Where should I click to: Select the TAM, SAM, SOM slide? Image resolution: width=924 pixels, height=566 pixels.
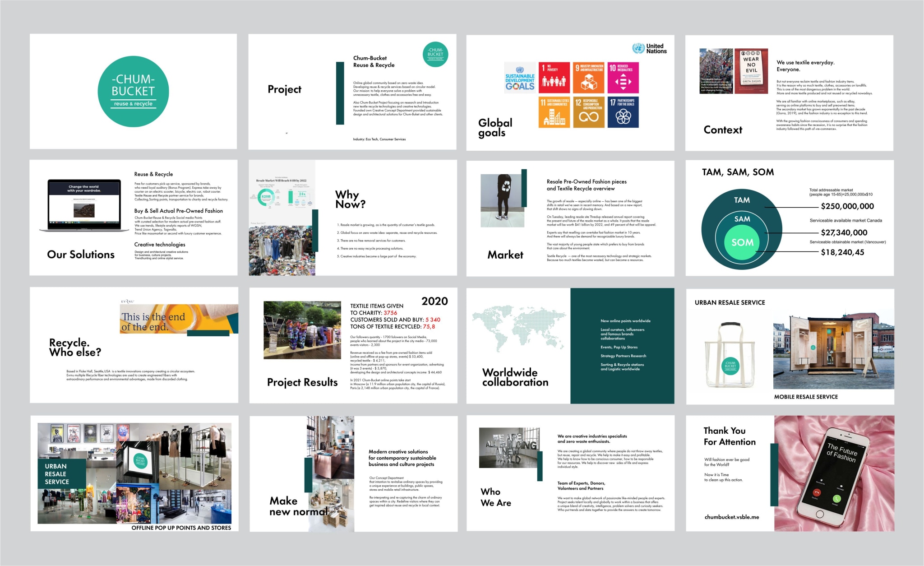coord(790,218)
